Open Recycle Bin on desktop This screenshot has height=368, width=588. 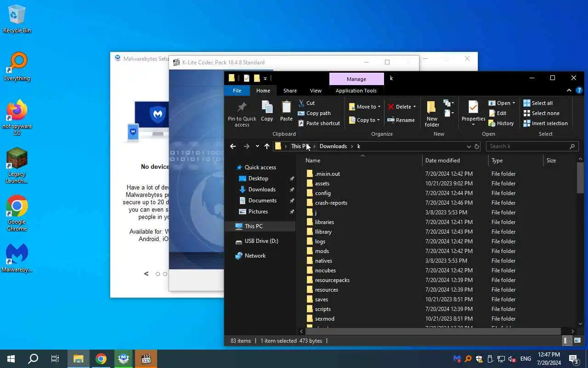17,19
